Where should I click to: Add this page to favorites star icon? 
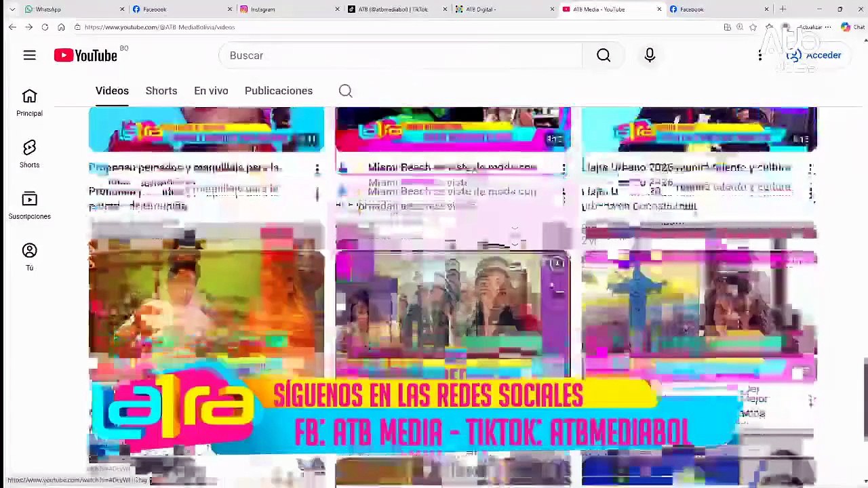point(753,27)
